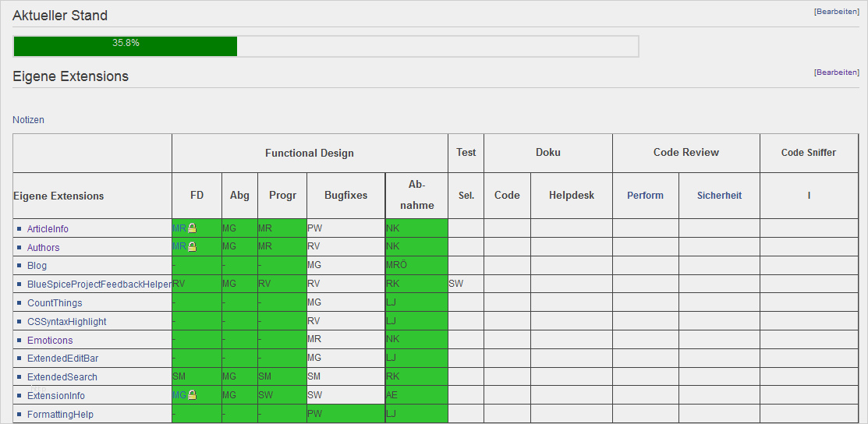Image resolution: width=868 pixels, height=424 pixels.
Task: Open the Authors extension page
Action: click(x=43, y=248)
